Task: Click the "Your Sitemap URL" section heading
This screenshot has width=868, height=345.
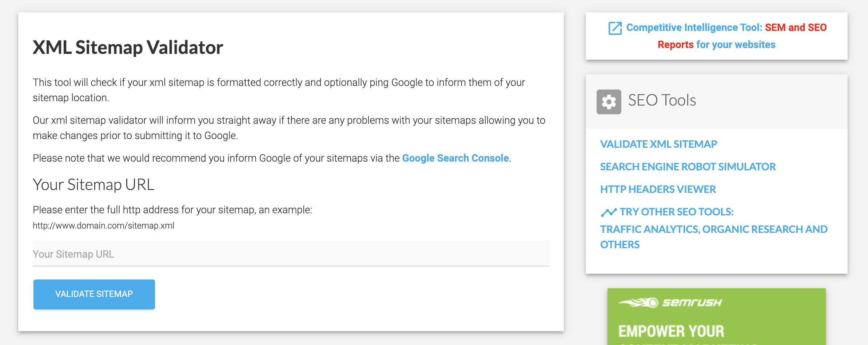Action: (93, 185)
